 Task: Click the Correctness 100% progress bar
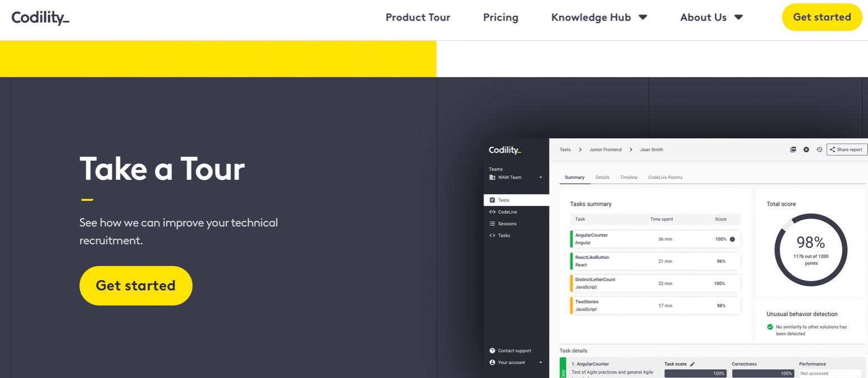point(763,374)
